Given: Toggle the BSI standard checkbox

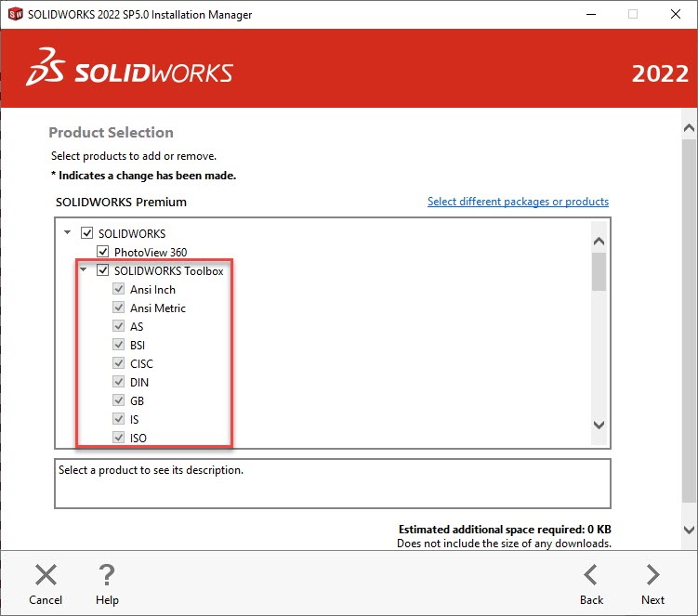Looking at the screenshot, I should pyautogui.click(x=118, y=345).
